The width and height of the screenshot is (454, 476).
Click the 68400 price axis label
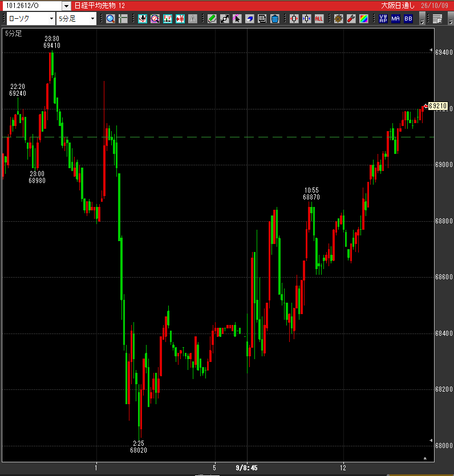pyautogui.click(x=444, y=333)
